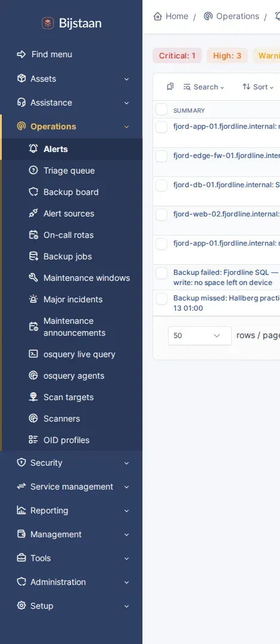Click the On-call rotas calendar icon
Viewport: 280px width, 644px height.
33,234
